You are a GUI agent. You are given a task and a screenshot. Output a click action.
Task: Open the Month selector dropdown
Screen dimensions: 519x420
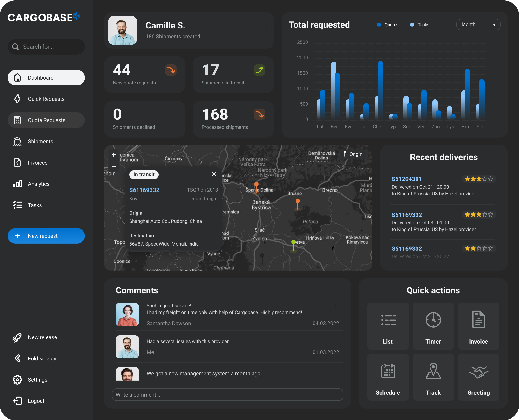(x=478, y=24)
